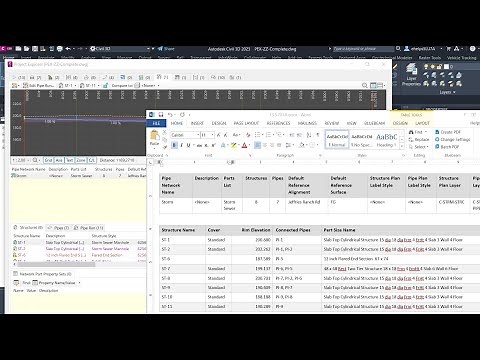Click the Sort icon in Paragraph group
This screenshot has width=480, height=360.
tap(309, 135)
